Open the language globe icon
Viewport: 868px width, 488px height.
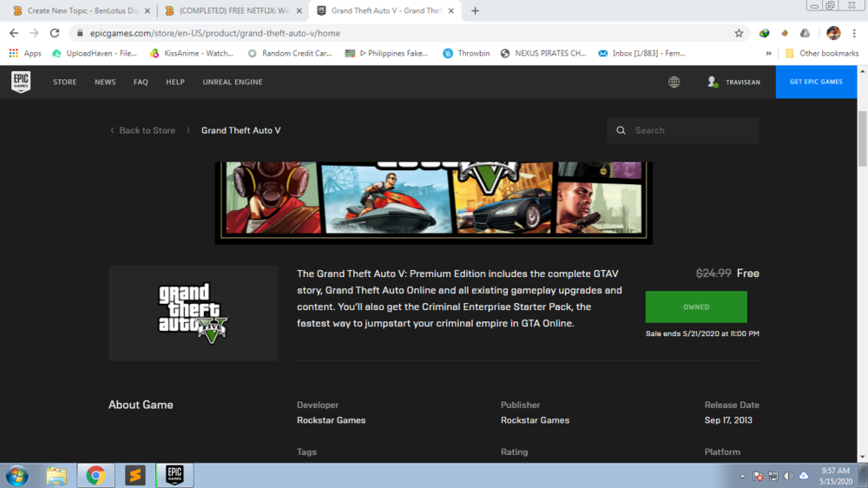click(674, 82)
